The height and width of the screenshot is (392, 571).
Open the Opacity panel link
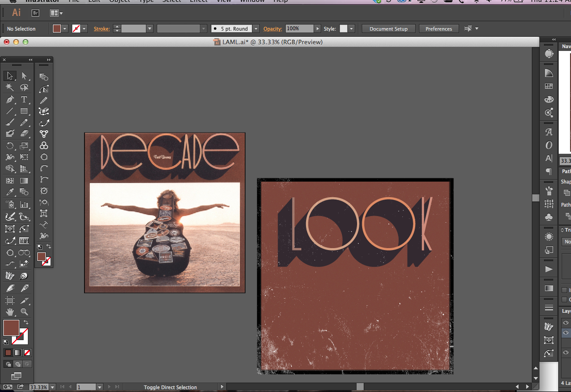(273, 29)
